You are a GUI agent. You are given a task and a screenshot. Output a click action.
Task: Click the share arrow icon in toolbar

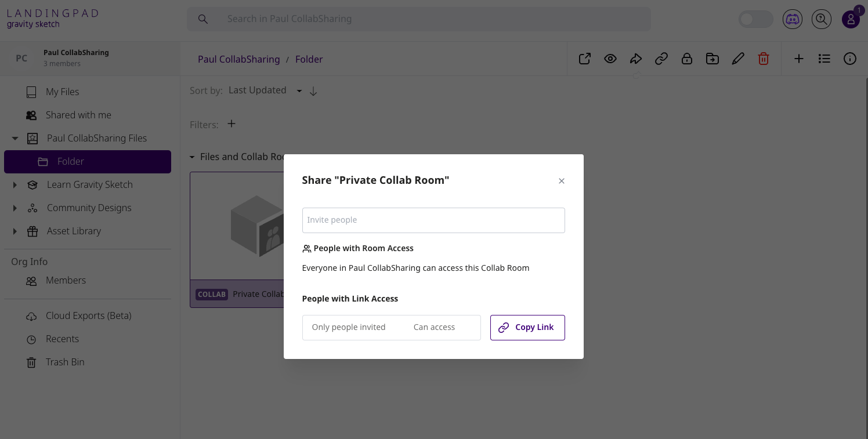point(636,59)
